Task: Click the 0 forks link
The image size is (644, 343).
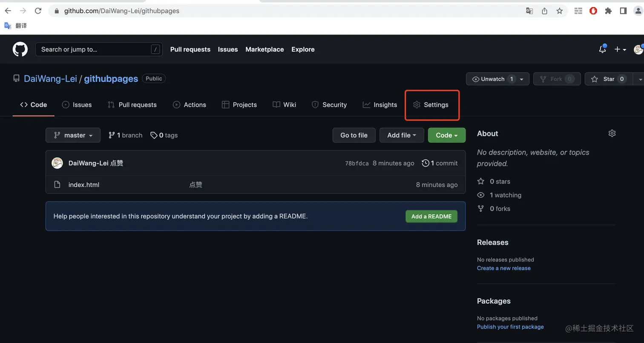Action: [494, 209]
